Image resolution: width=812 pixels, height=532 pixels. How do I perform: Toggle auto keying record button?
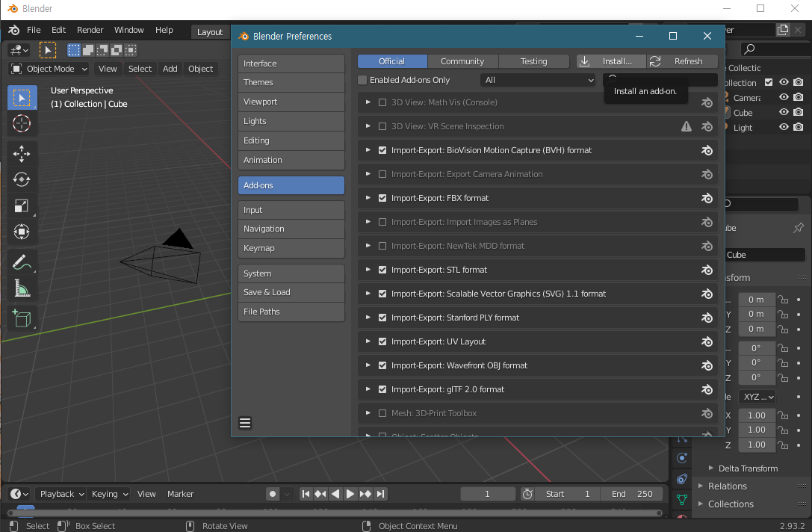[273, 494]
